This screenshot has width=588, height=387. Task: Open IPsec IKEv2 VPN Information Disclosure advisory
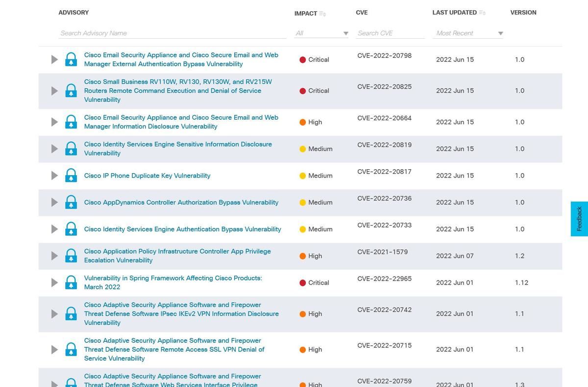point(181,314)
